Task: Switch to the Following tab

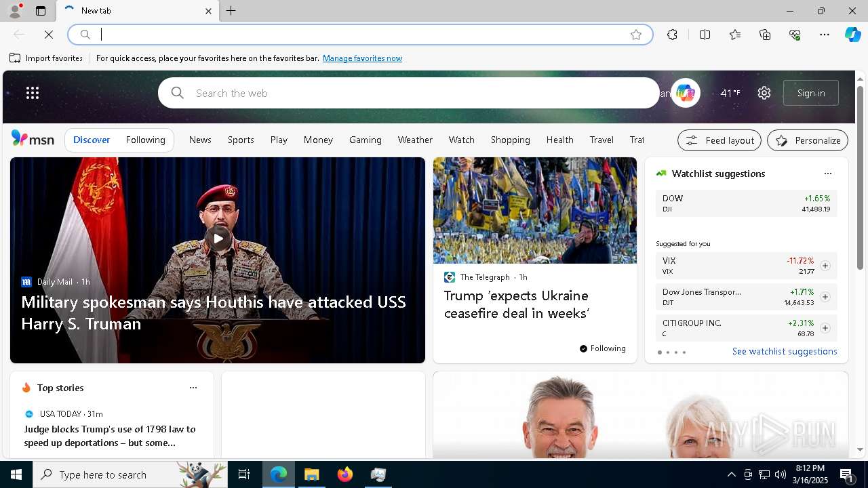Action: point(145,140)
